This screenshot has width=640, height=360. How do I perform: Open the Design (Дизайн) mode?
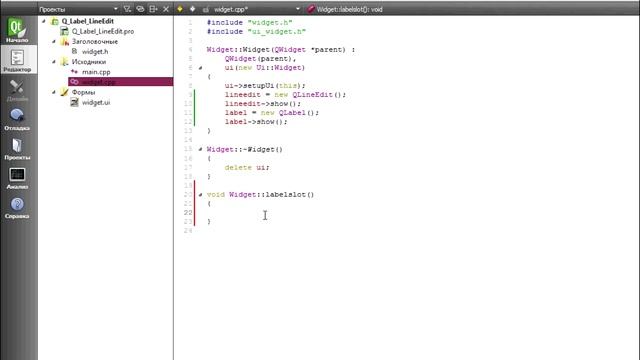click(17, 90)
